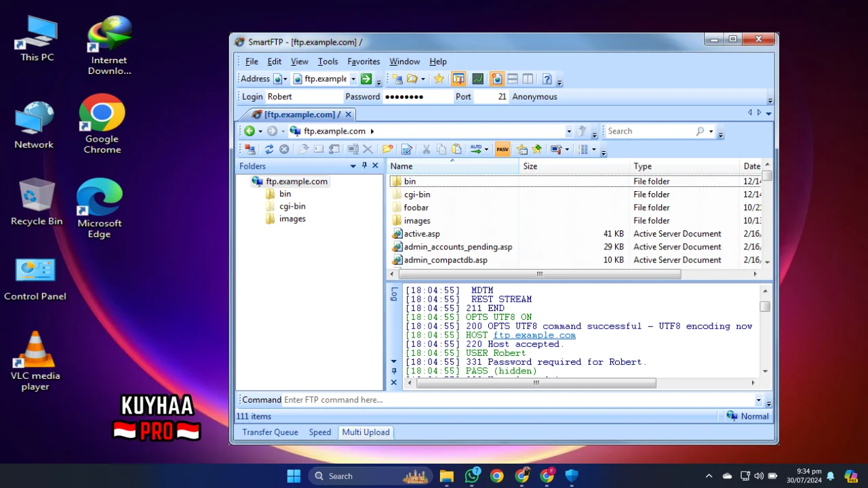Screen dimensions: 868x488
Task: Click the Tools toolbox icon
Action: coord(556,149)
